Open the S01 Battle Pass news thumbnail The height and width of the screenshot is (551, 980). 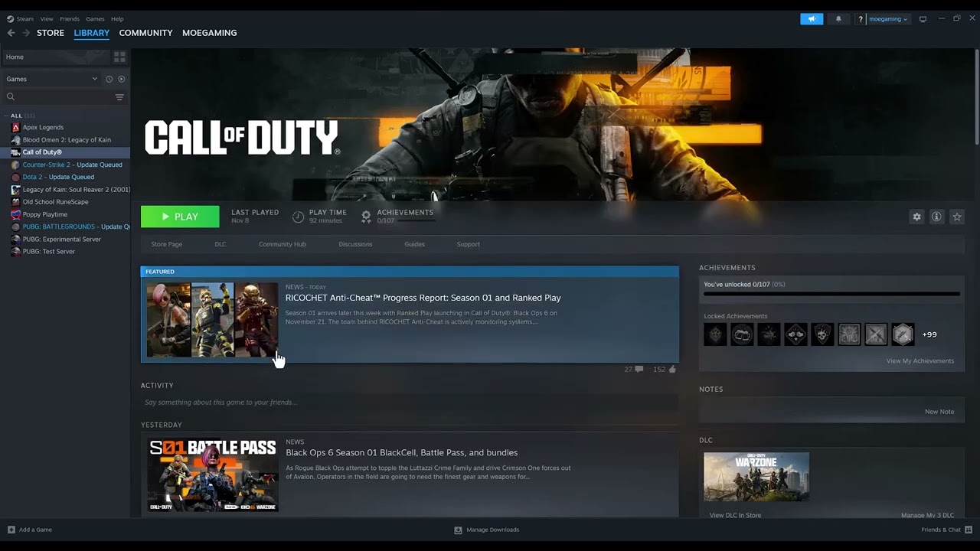coord(213,475)
